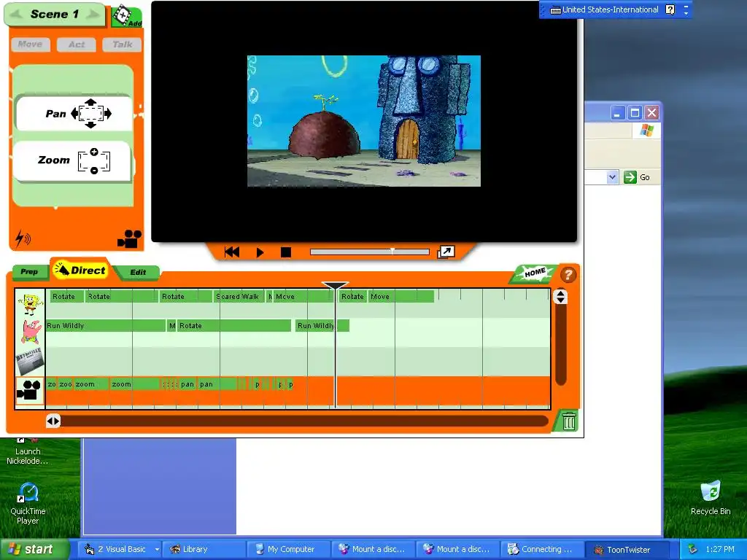Open the address dropdown in the background window
The image size is (747, 560).
coord(613,178)
